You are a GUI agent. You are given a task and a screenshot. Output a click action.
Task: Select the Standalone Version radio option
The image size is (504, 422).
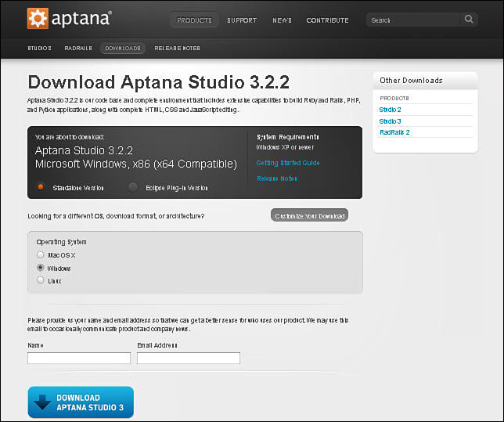tap(41, 187)
